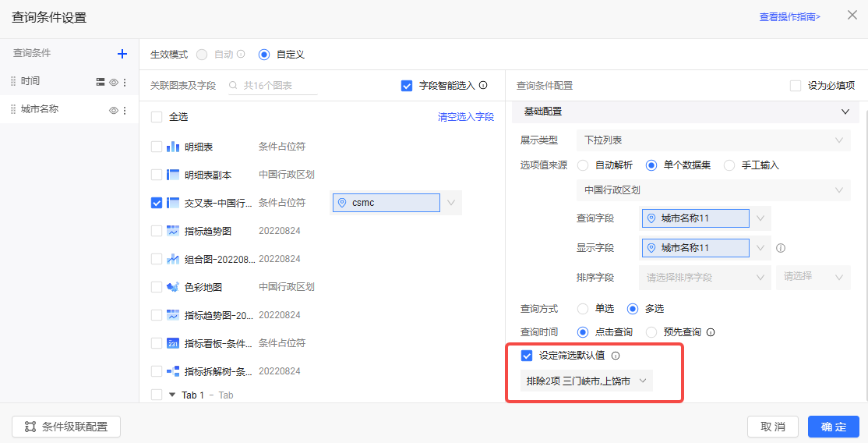Expand the csmc field dropdown
Viewport: 868px width, 443px height.
tap(450, 203)
